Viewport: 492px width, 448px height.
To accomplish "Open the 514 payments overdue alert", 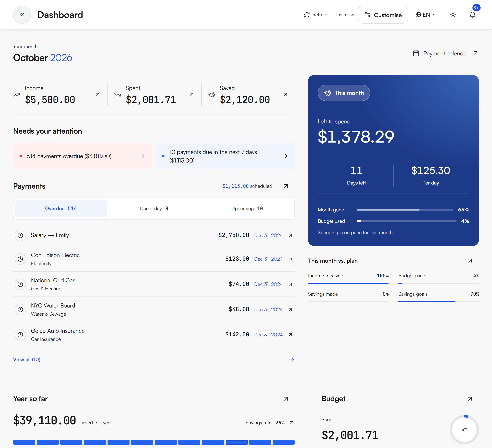I will tap(82, 156).
